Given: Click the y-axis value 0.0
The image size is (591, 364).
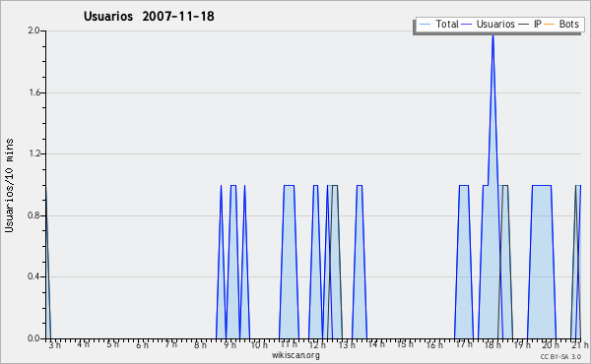Looking at the screenshot, I should tap(33, 338).
